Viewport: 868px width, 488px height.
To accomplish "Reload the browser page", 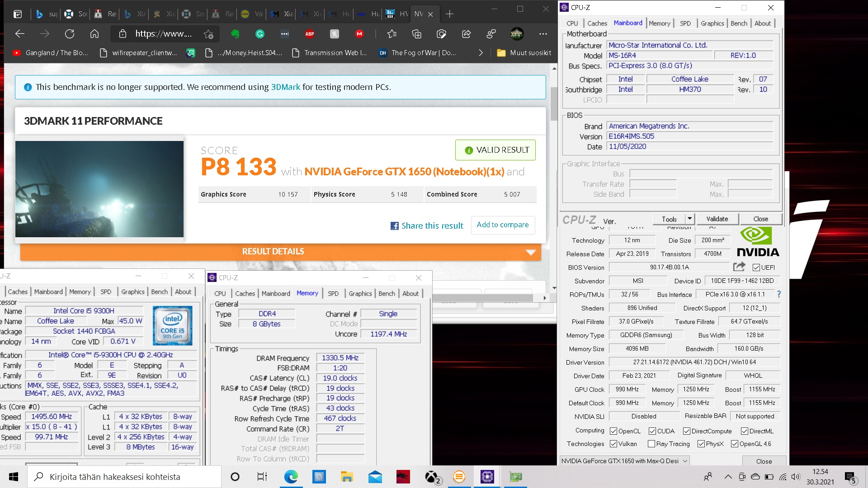I will tap(70, 34).
